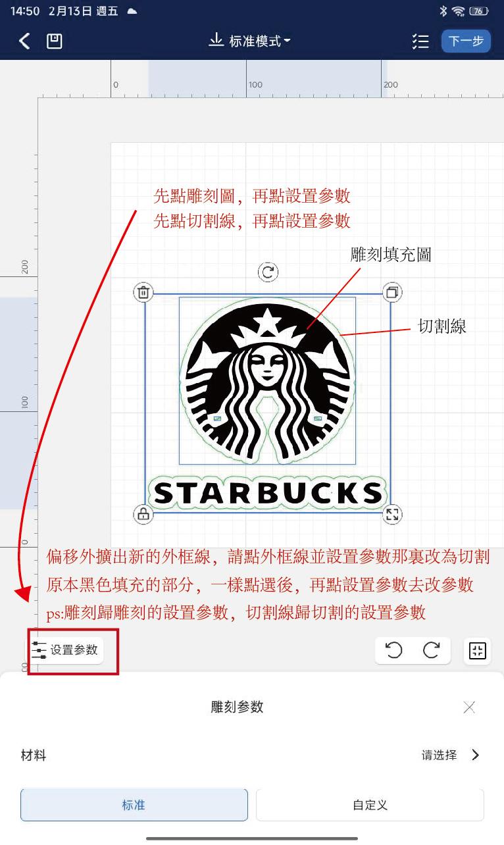Delete selection using the trash handle

tap(143, 292)
